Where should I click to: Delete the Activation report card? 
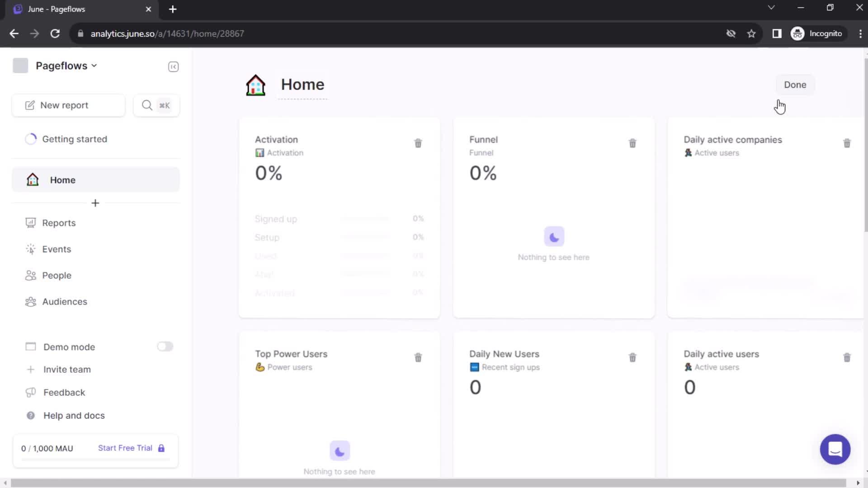coord(418,143)
